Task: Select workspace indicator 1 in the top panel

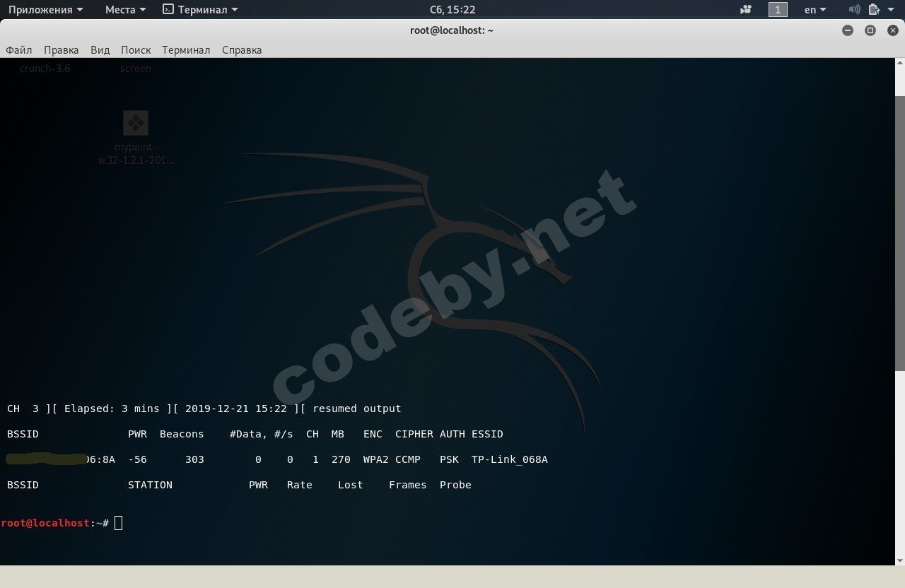Action: click(x=778, y=9)
